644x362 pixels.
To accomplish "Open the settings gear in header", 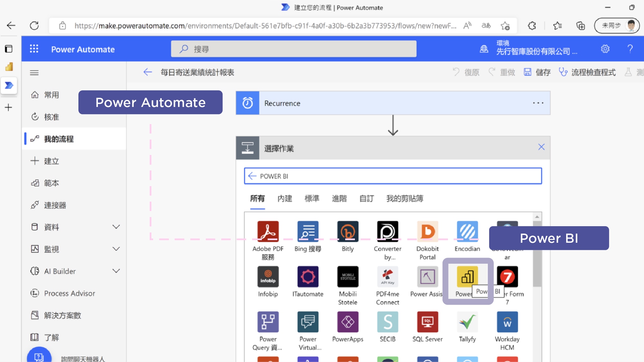I will coord(605,49).
